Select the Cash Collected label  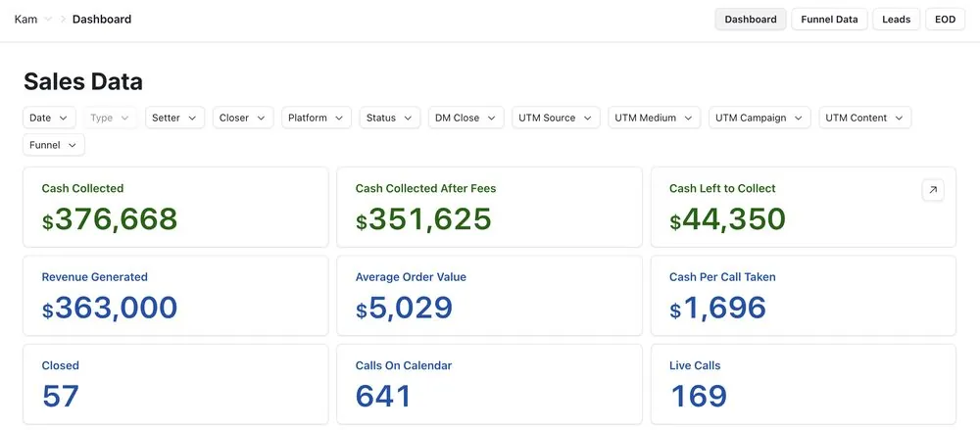[82, 188]
